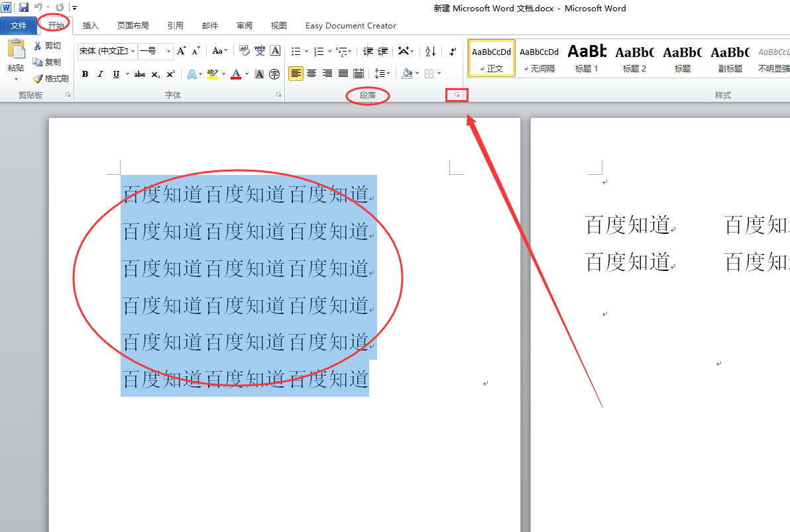Screen dimensions: 790x532
Task: Select Align Left paragraph alignment
Action: click(296, 74)
